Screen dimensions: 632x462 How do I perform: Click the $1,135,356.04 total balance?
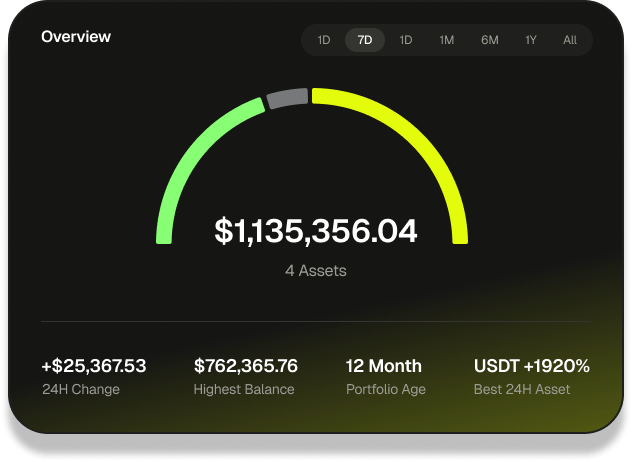316,231
